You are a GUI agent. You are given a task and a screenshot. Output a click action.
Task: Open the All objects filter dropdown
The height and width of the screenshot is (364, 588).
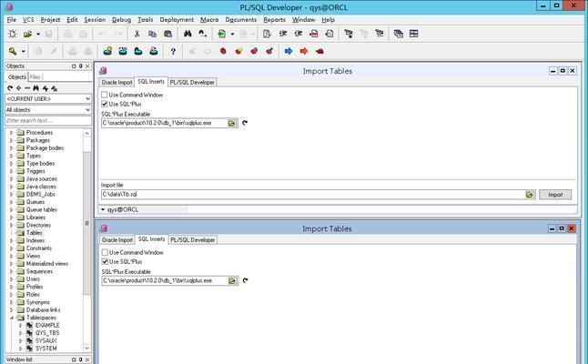(x=87, y=109)
